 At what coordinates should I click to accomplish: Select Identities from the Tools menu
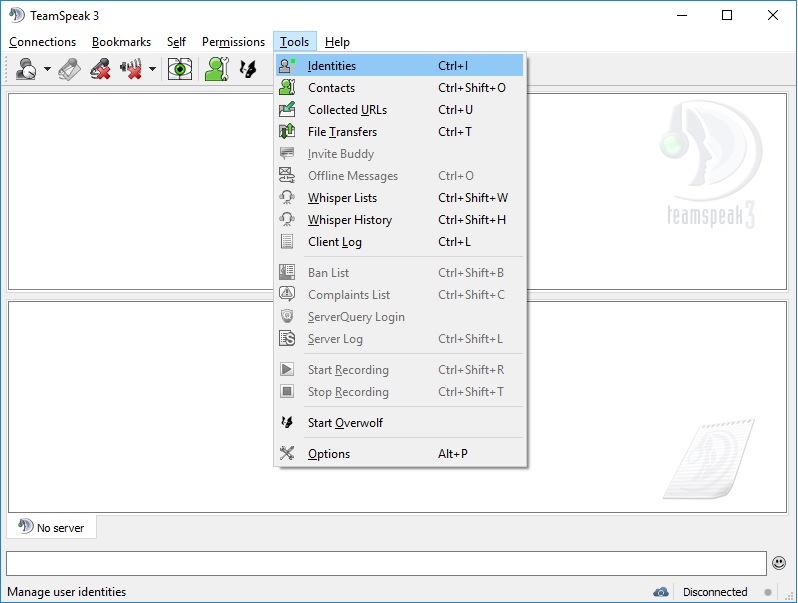[332, 66]
